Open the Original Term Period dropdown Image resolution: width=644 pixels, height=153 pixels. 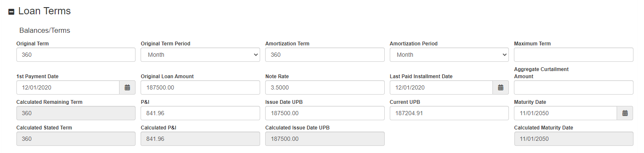(200, 55)
